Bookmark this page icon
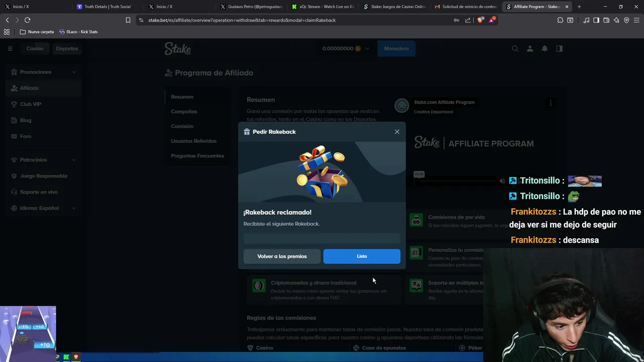644x362 pixels. click(x=128, y=20)
